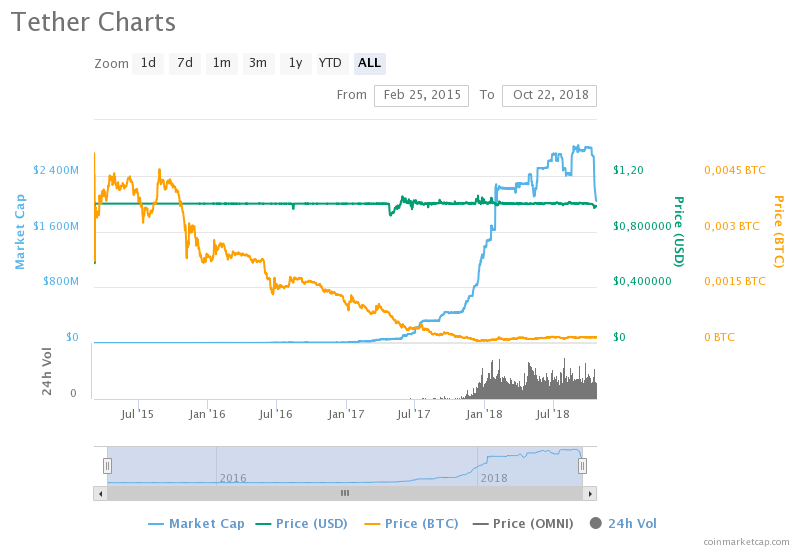This screenshot has width=800, height=550.
Task: Click the $1 600M market cap label
Action: point(56,226)
